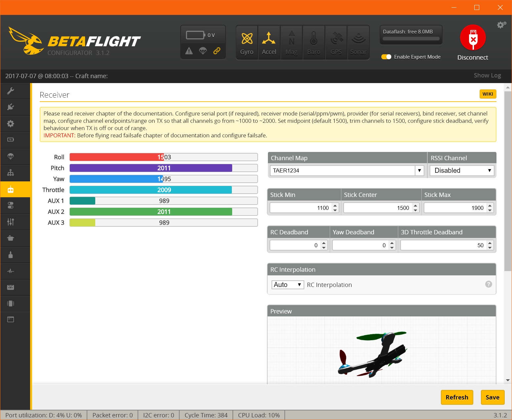This screenshot has height=420, width=512.
Task: Click the Throttle channel bar
Action: [x=164, y=190]
